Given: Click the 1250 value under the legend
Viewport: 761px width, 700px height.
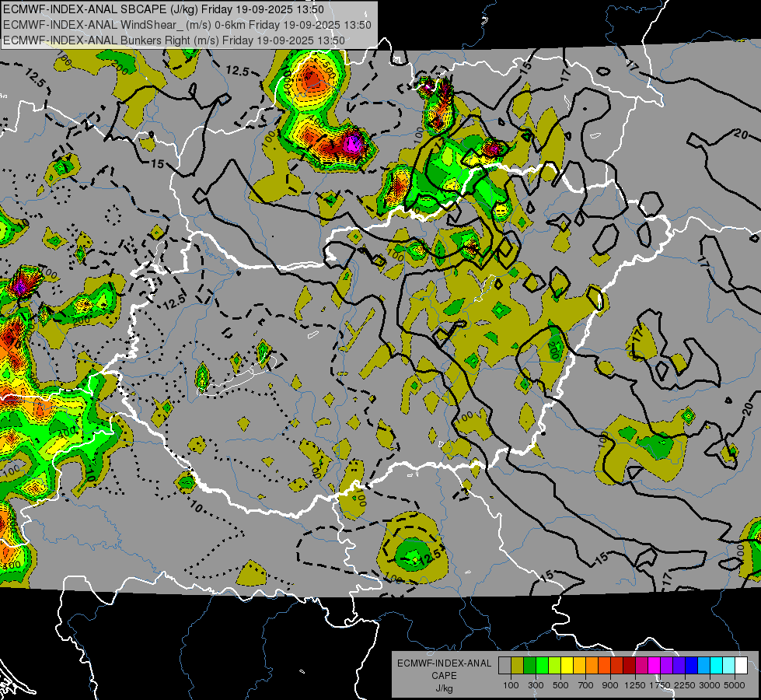Looking at the screenshot, I should pos(635,685).
